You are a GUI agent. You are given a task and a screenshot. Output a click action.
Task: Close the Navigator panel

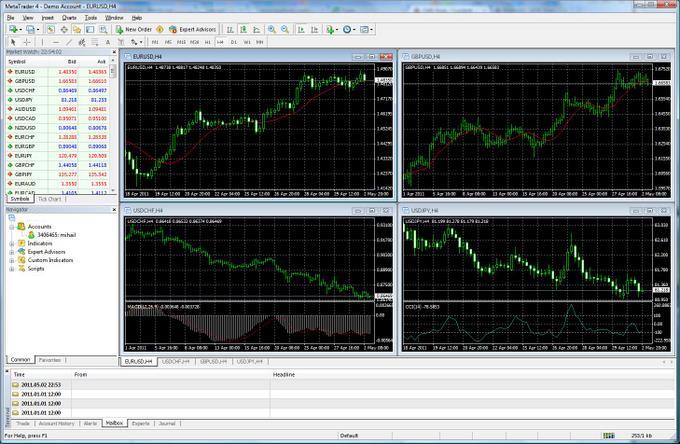(114, 210)
